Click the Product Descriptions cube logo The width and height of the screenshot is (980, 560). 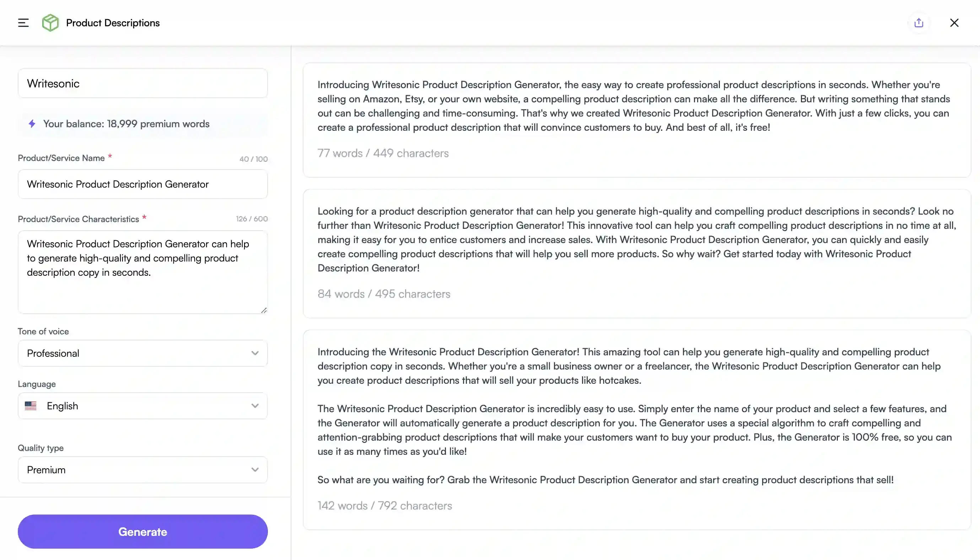[x=50, y=22]
